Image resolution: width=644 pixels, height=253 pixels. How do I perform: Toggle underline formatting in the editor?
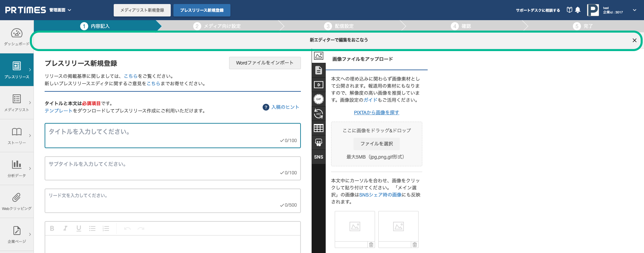79,228
